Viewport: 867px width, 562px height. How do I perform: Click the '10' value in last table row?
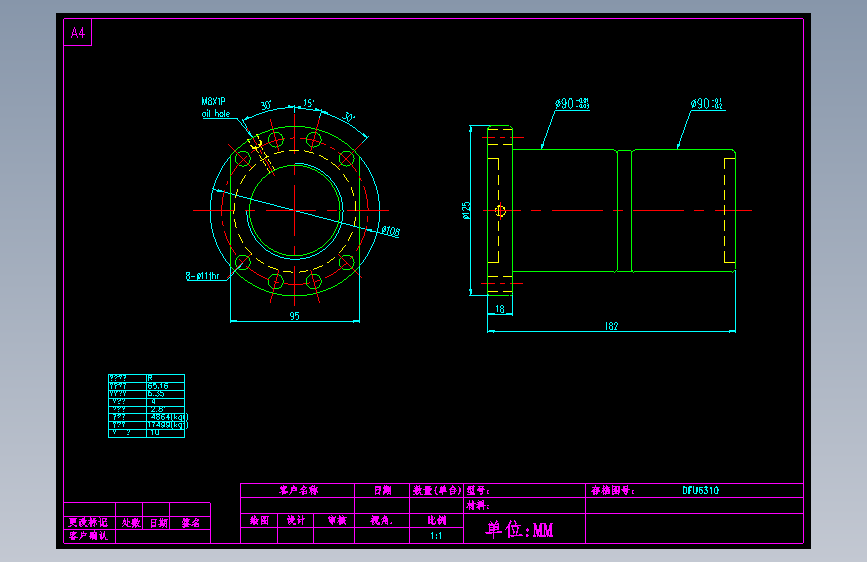(155, 433)
